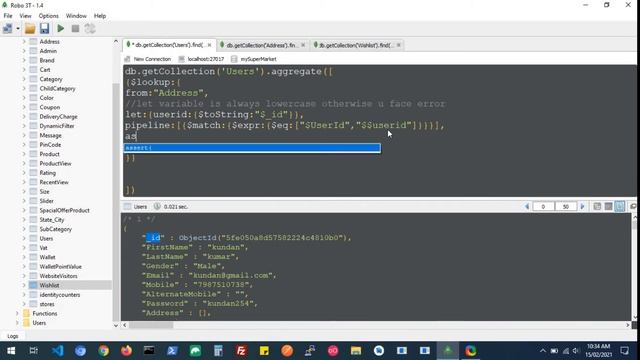Click the batch size 50 input field
This screenshot has height=360, width=640.
tap(566, 207)
